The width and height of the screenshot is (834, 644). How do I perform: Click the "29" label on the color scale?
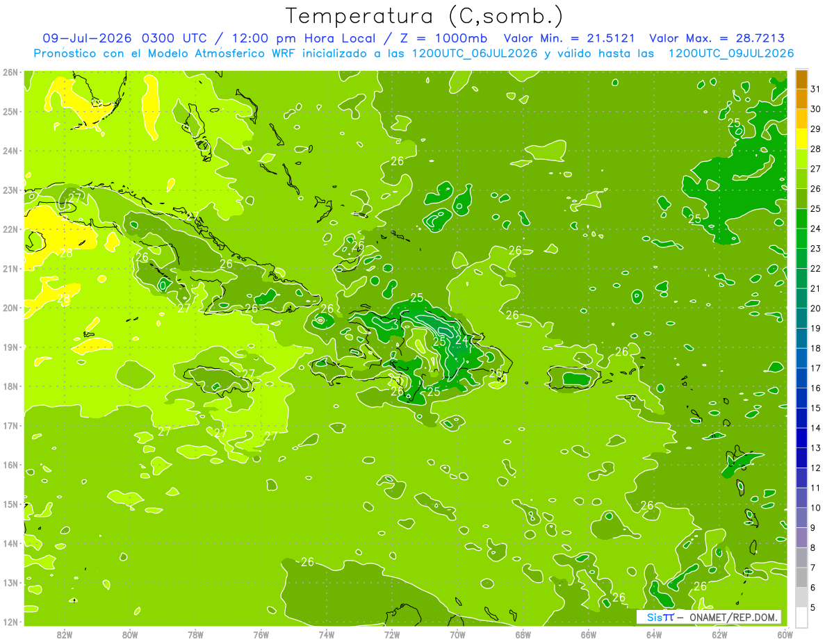coord(816,129)
